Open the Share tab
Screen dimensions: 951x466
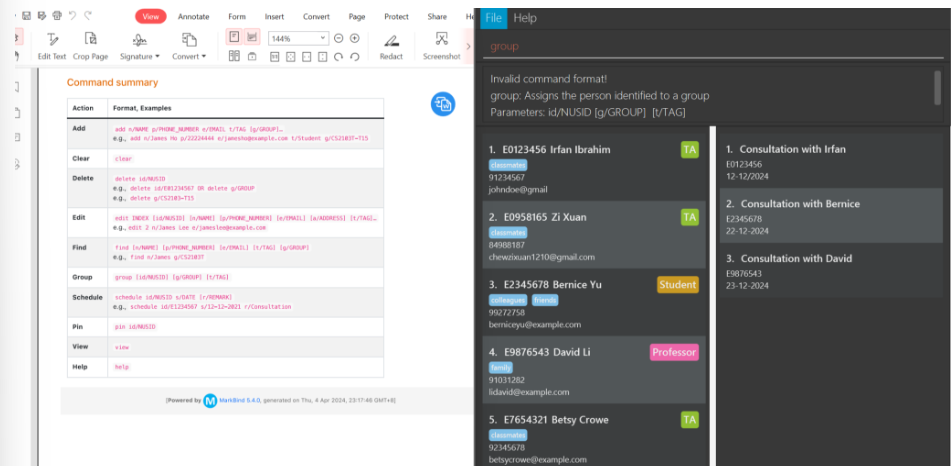pyautogui.click(x=437, y=17)
